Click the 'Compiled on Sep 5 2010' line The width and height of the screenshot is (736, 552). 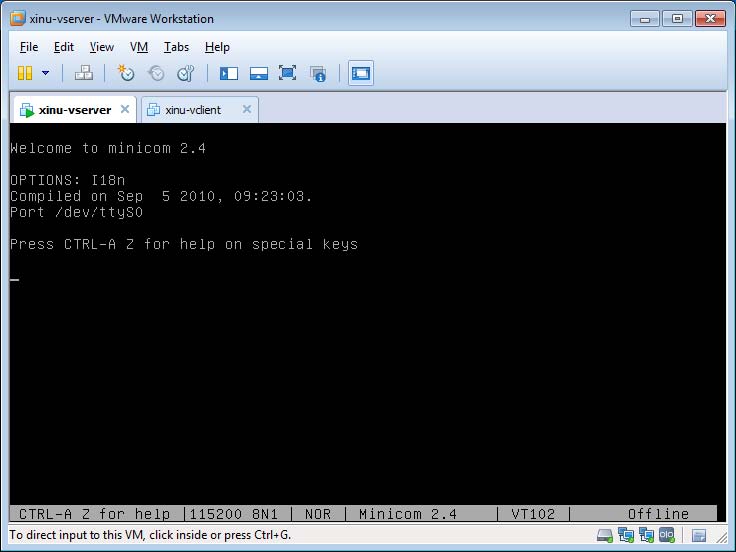pos(161,196)
